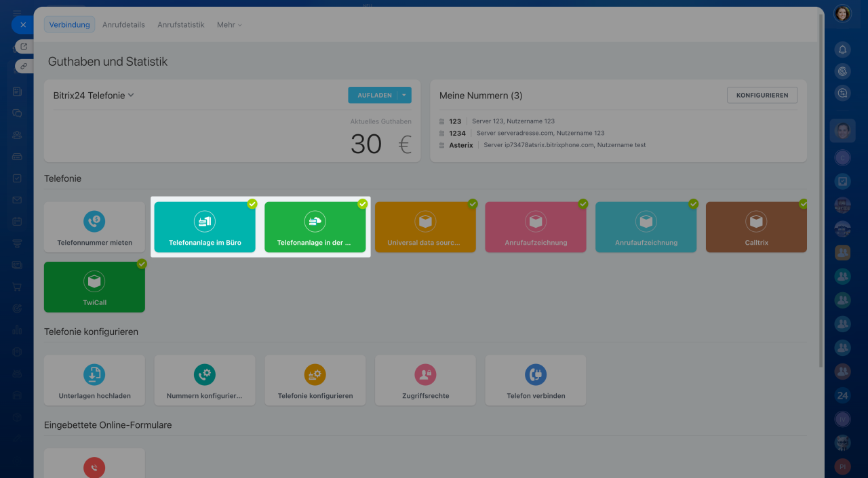
Task: Click the Konfigurieren button for numbers
Action: (762, 96)
